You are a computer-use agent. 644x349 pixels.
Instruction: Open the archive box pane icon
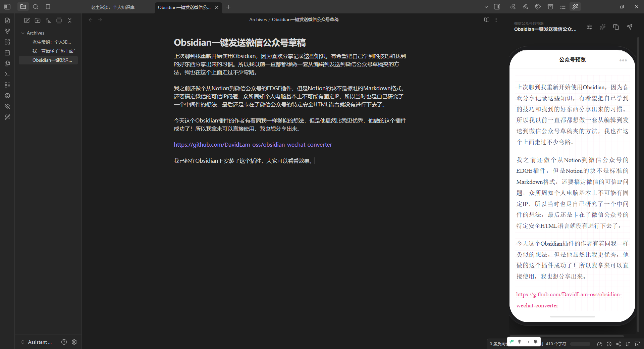(550, 7)
